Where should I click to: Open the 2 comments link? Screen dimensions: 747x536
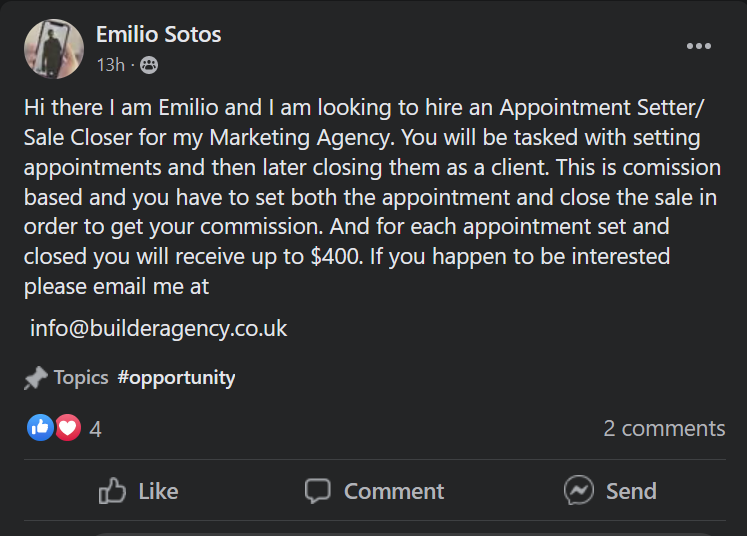coord(664,428)
